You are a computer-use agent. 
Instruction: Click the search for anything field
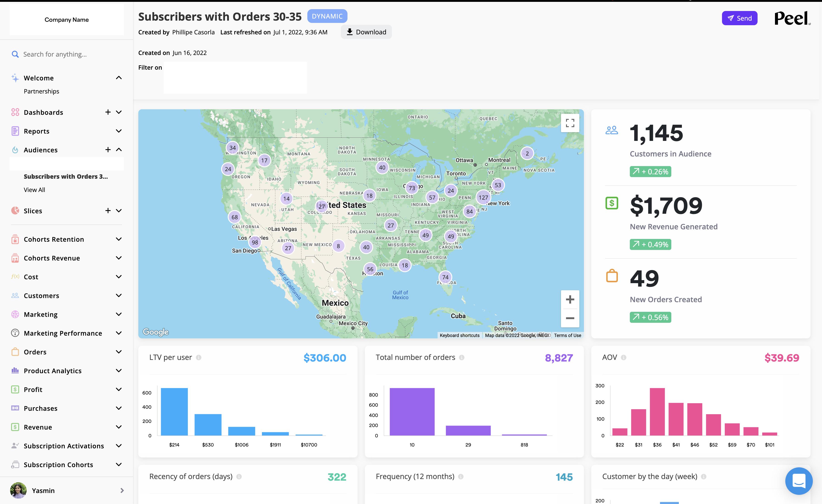(55, 54)
